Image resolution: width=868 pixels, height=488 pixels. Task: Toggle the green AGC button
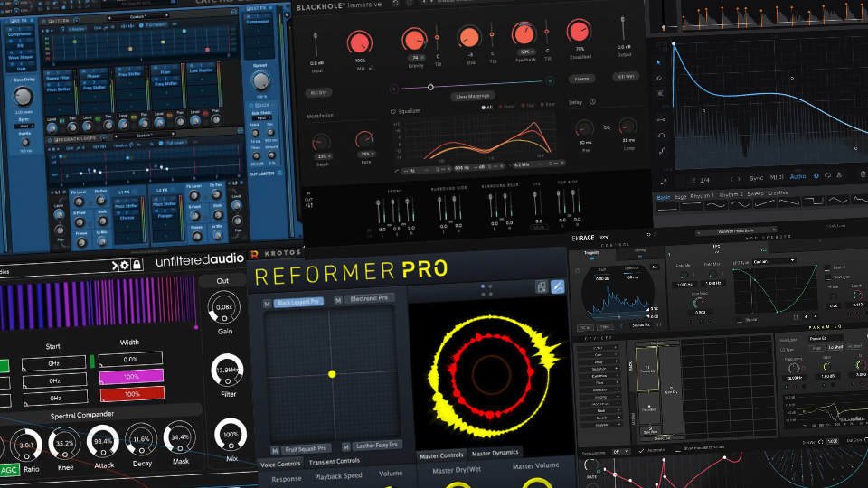coord(9,470)
